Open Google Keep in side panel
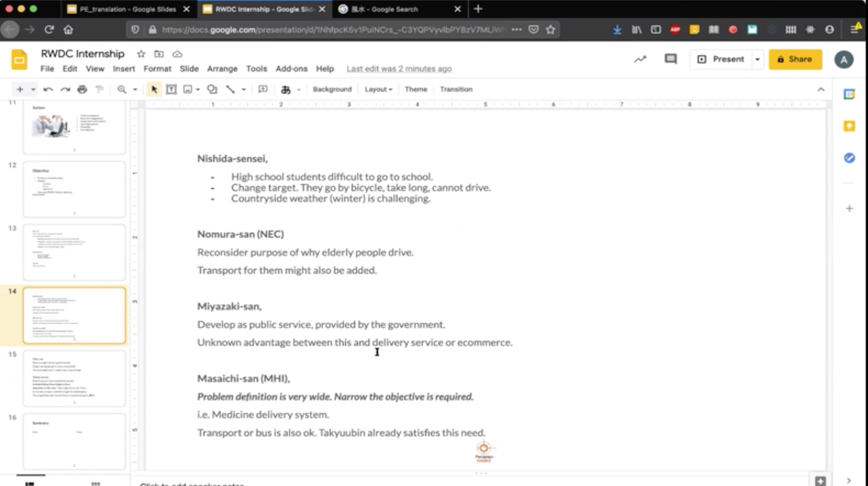 [x=849, y=126]
